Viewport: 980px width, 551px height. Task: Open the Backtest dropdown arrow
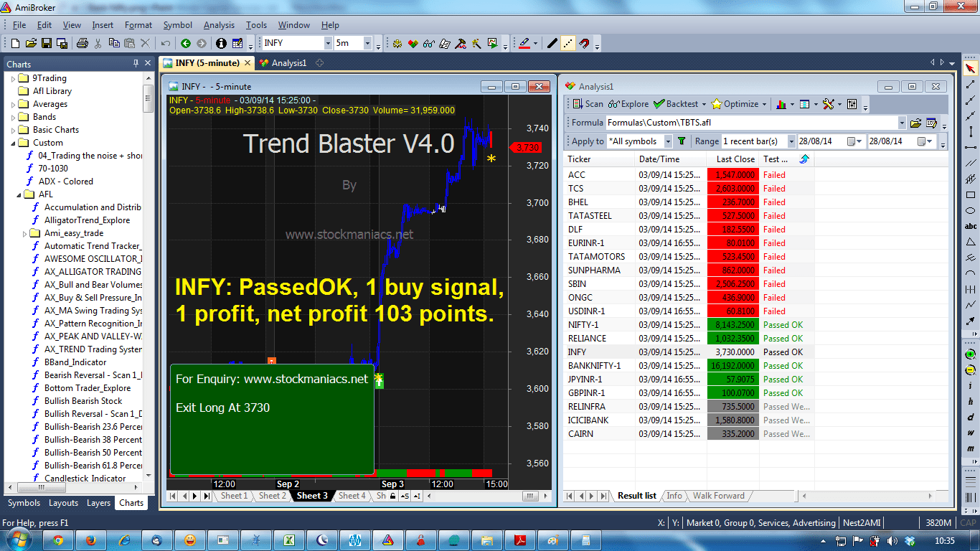pyautogui.click(x=704, y=104)
